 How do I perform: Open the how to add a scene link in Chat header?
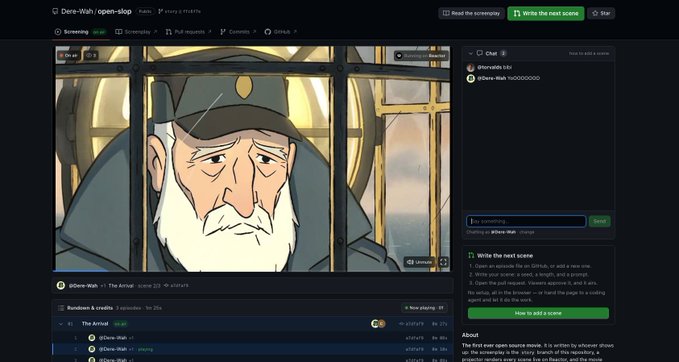589,53
